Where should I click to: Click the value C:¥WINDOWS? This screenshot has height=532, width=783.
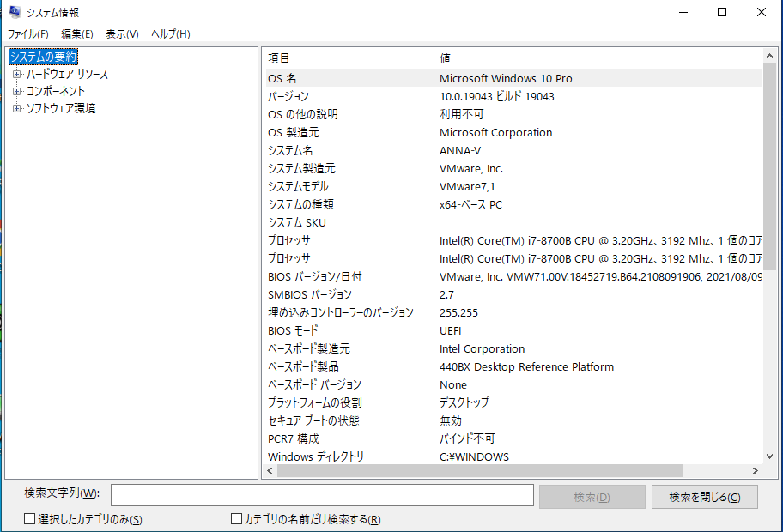coord(474,456)
